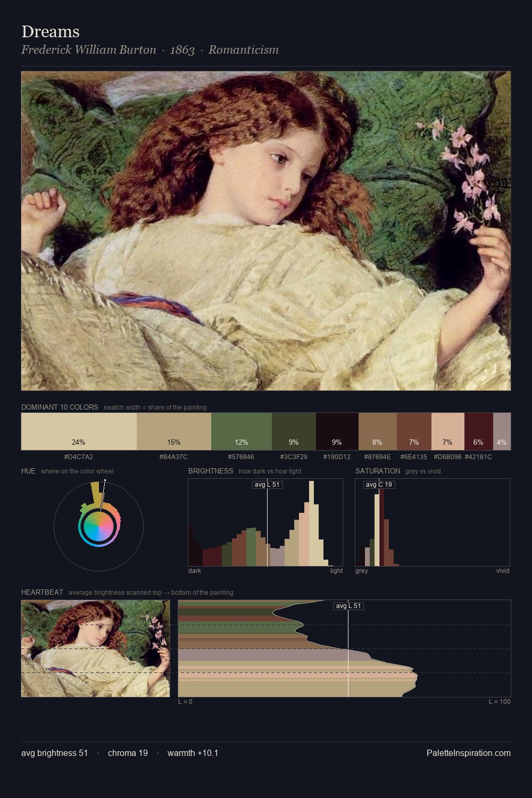
Task: Select the #B4A37C tan swatch showing 15%
Action: click(x=174, y=431)
